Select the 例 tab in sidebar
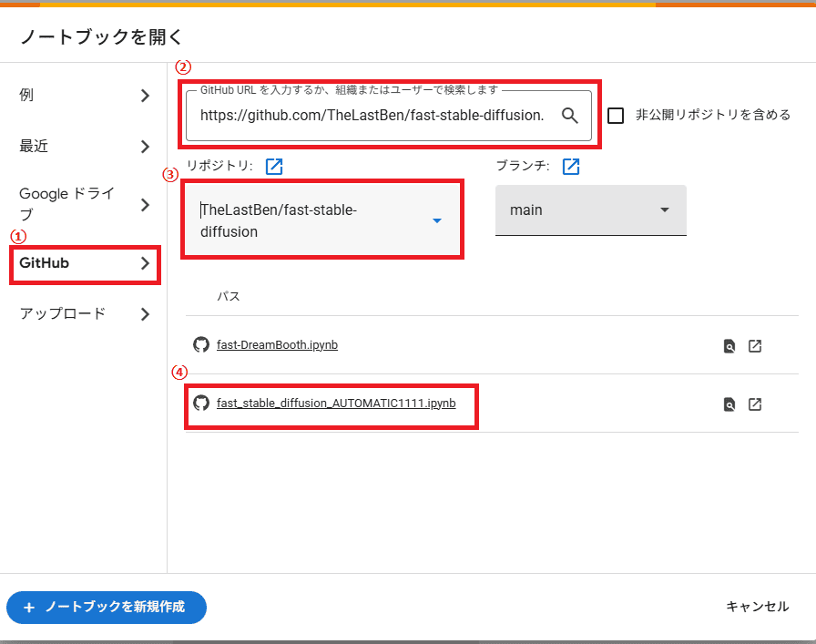This screenshot has height=644, width=816. point(83,96)
